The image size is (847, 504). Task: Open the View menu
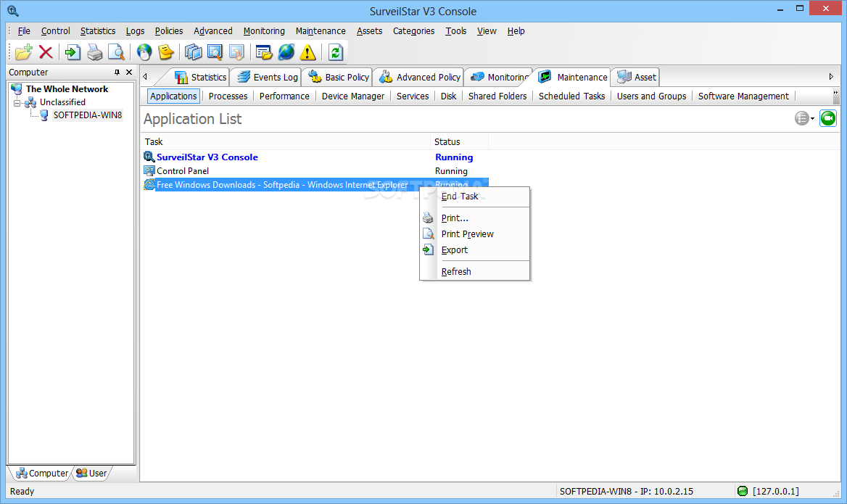click(487, 30)
